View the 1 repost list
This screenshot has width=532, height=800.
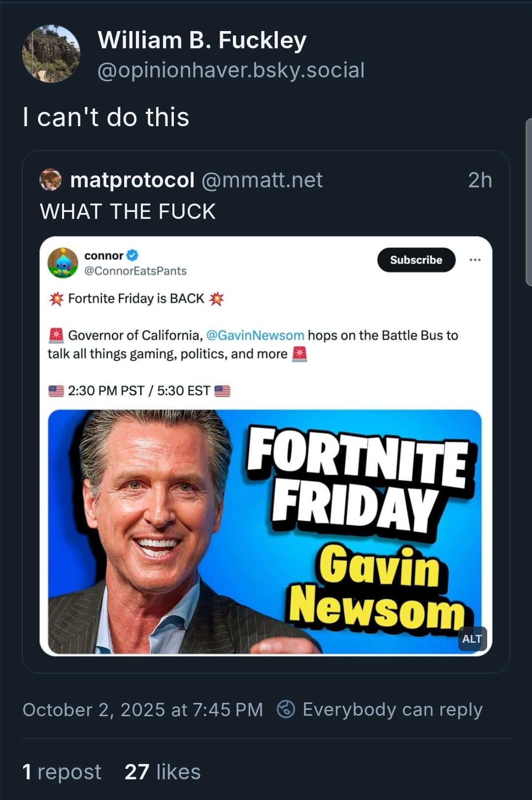pyautogui.click(x=62, y=771)
